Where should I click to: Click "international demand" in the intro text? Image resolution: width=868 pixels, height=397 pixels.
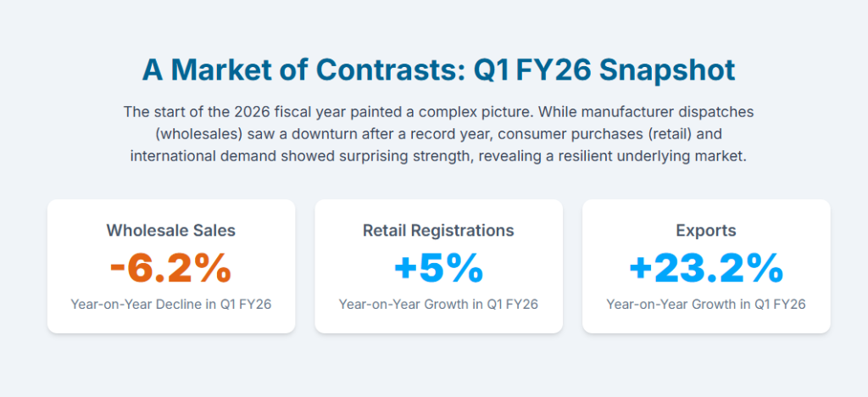(x=202, y=156)
